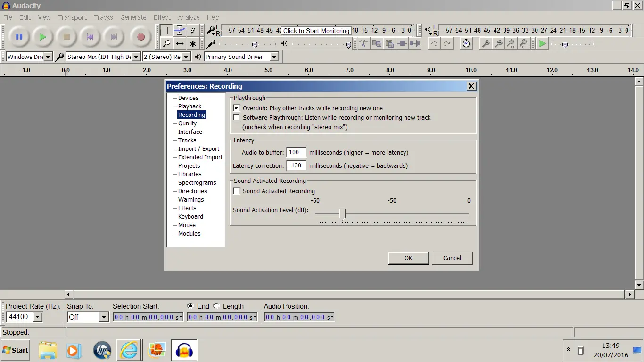Click the Play-at-speed green icon
This screenshot has width=644, height=362.
tap(542, 44)
